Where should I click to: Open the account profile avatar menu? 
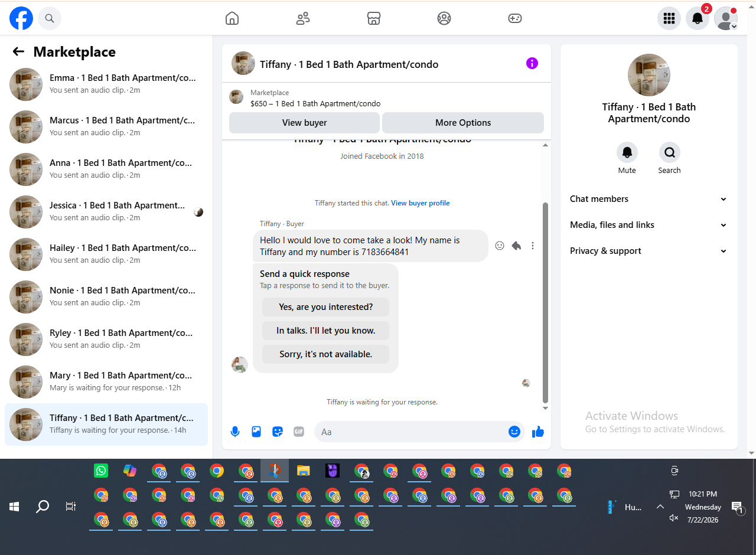726,19
